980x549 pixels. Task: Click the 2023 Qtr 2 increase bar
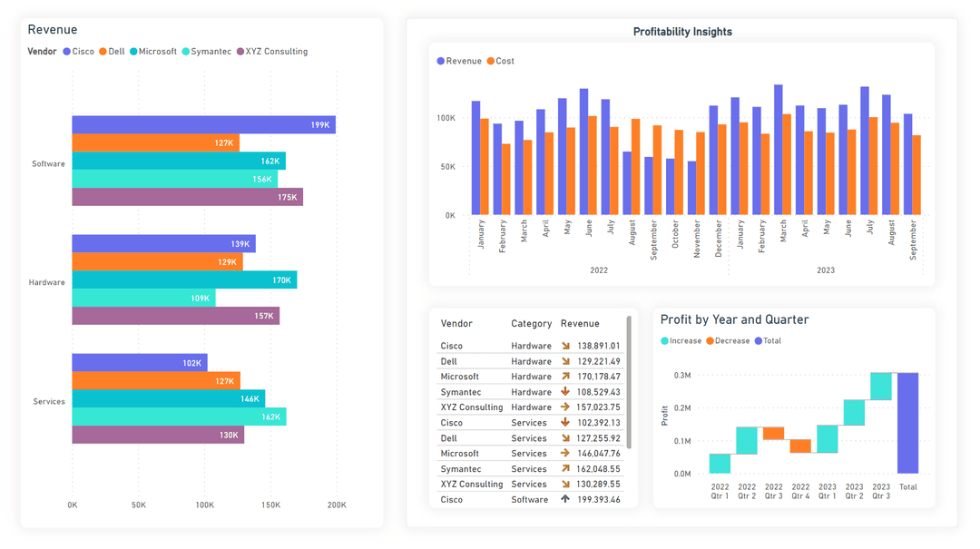click(854, 413)
